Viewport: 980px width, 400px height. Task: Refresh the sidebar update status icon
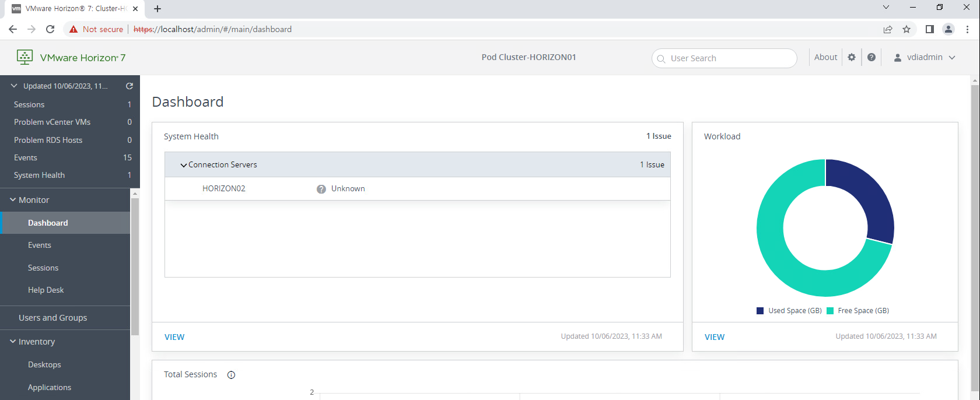(129, 86)
